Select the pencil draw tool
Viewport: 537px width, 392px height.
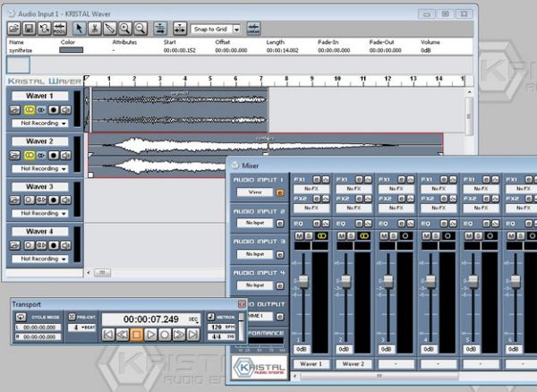point(109,29)
